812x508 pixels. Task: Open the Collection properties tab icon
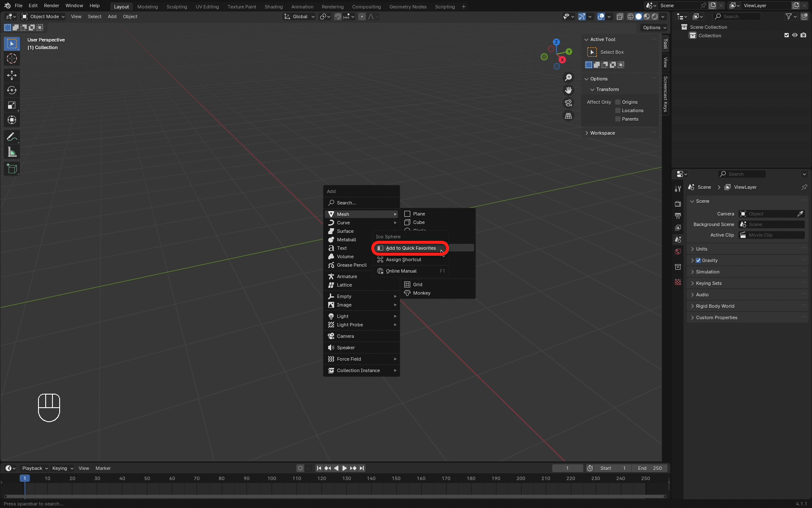pyautogui.click(x=678, y=267)
